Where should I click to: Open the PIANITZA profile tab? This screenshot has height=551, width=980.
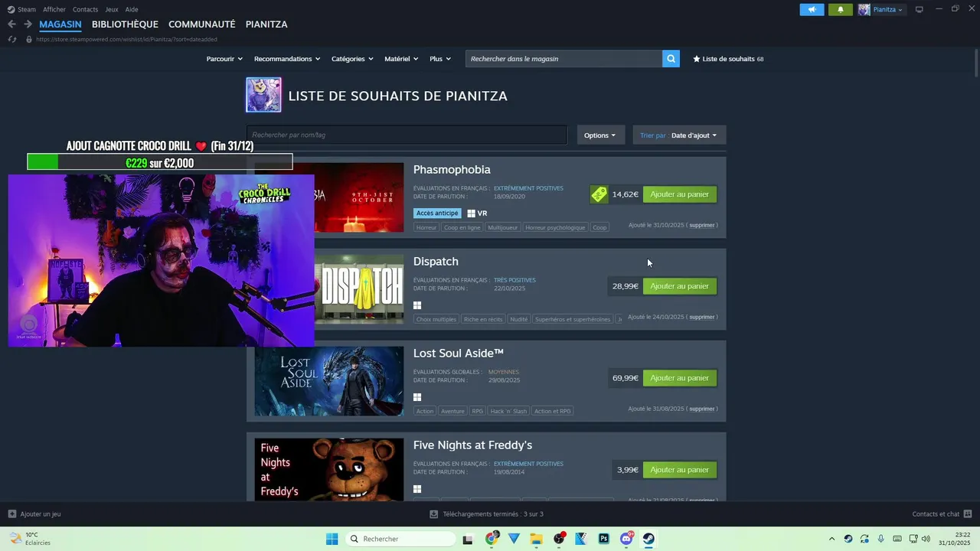pos(266,24)
